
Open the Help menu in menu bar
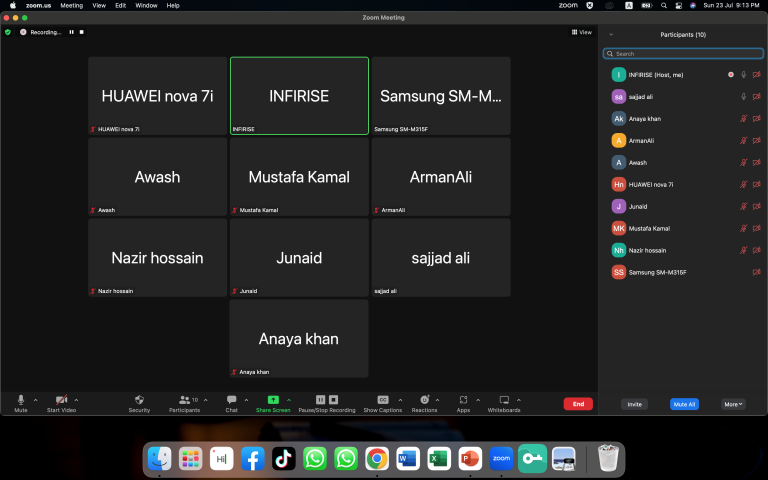[173, 5]
